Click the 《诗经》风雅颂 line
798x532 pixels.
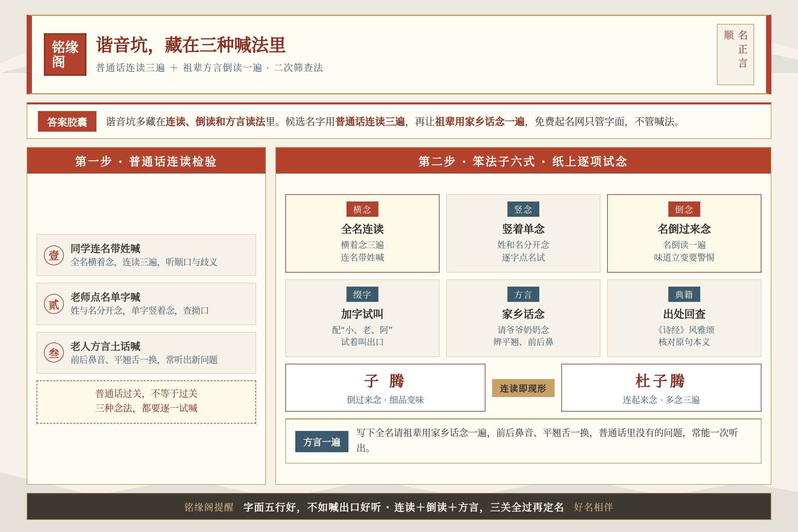click(684, 330)
